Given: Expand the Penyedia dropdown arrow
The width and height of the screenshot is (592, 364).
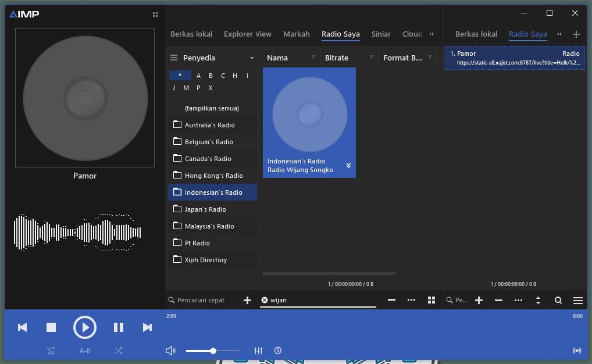Looking at the screenshot, I should 252,58.
